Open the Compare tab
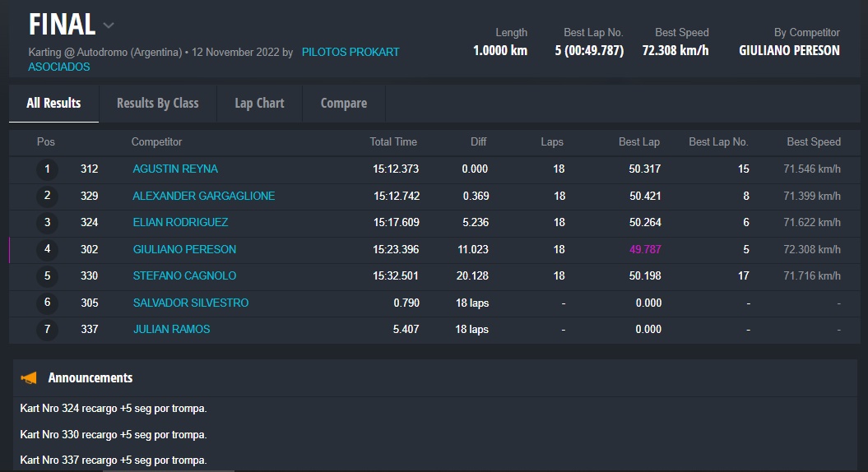 (343, 104)
